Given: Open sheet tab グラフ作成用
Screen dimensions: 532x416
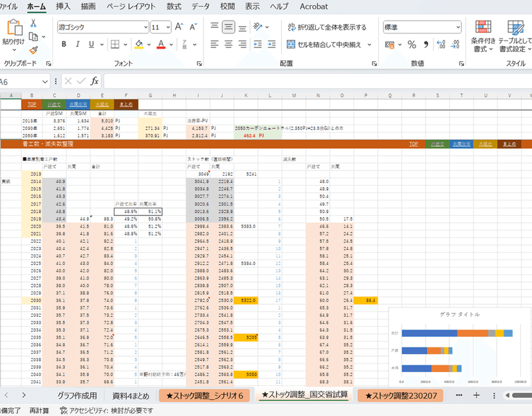Looking at the screenshot, I should 77,395.
